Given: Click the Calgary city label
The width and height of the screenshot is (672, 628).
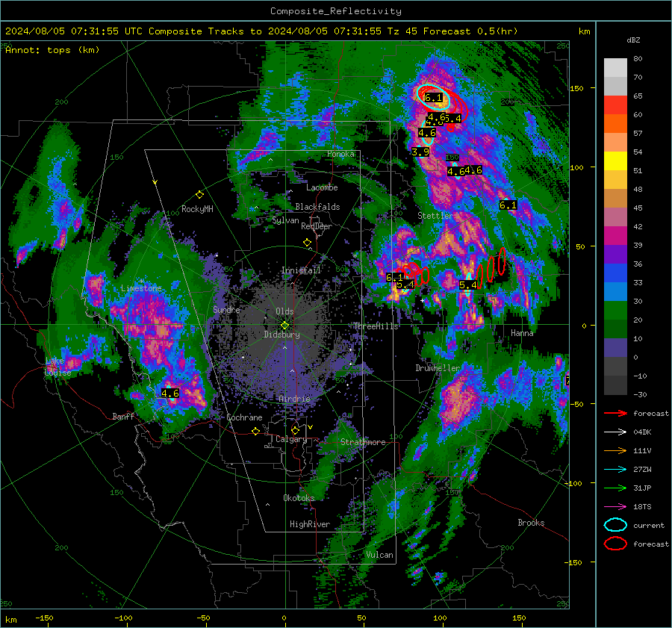Looking at the screenshot, I should tap(291, 439).
